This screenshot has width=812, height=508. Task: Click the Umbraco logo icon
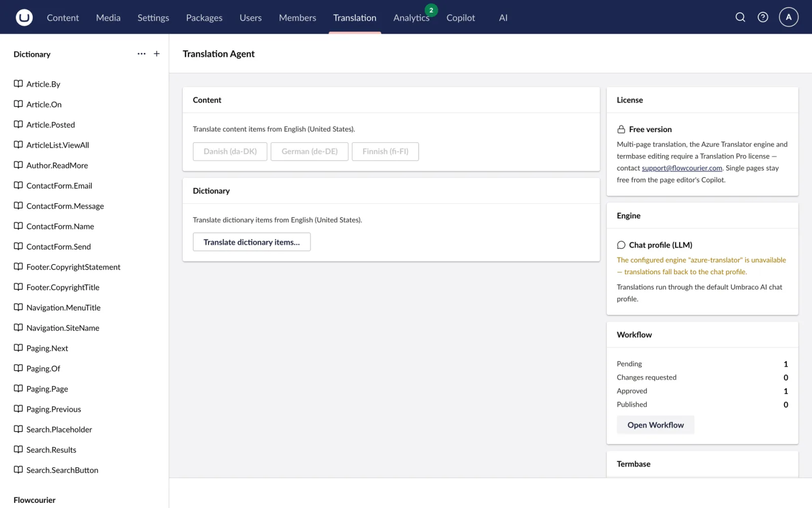click(x=24, y=17)
